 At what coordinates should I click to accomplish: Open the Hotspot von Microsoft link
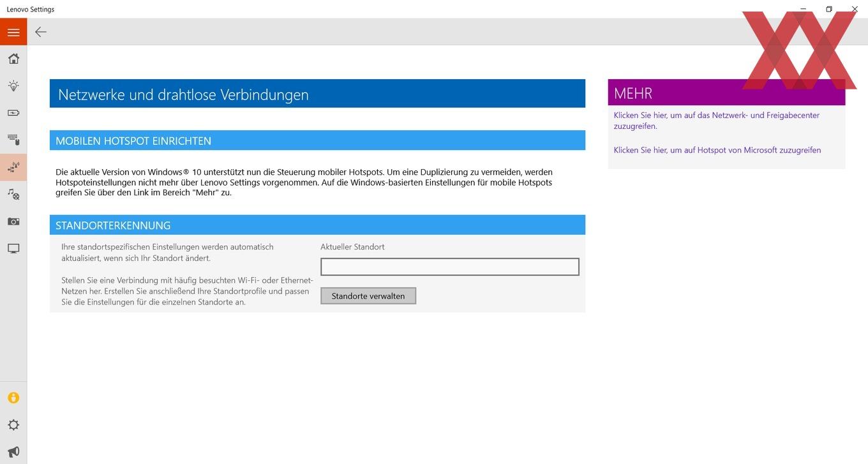717,150
